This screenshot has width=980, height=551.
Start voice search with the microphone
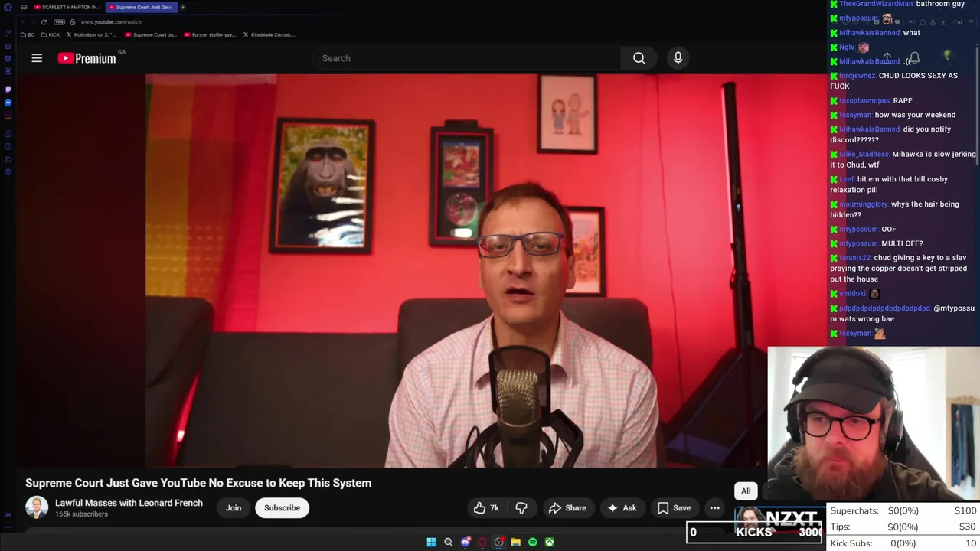(x=678, y=58)
